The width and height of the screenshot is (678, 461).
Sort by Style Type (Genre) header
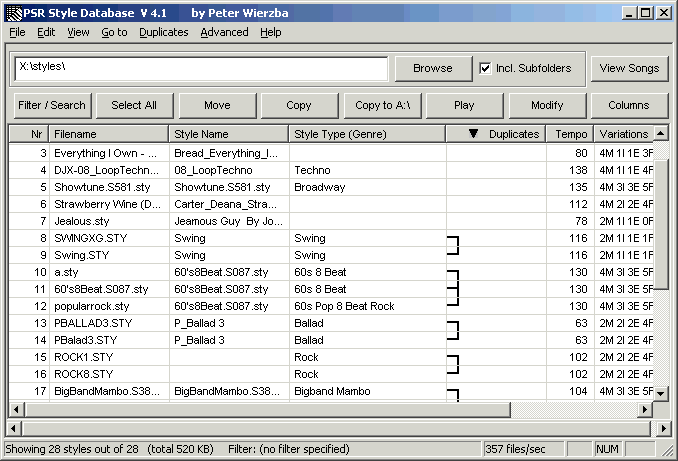tap(367, 134)
